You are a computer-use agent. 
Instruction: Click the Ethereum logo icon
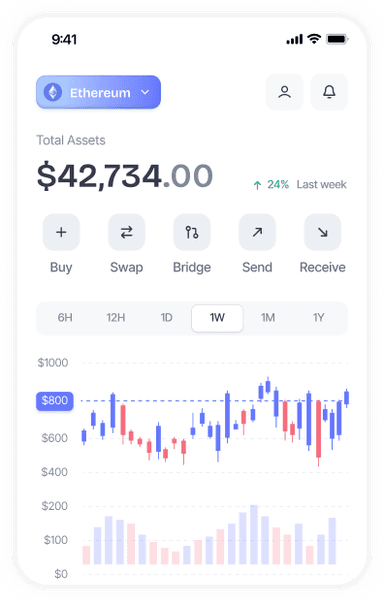[53, 93]
